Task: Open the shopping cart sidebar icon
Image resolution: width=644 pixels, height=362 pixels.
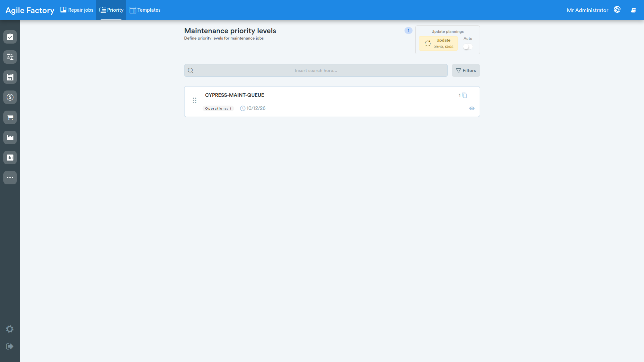Action: click(10, 117)
